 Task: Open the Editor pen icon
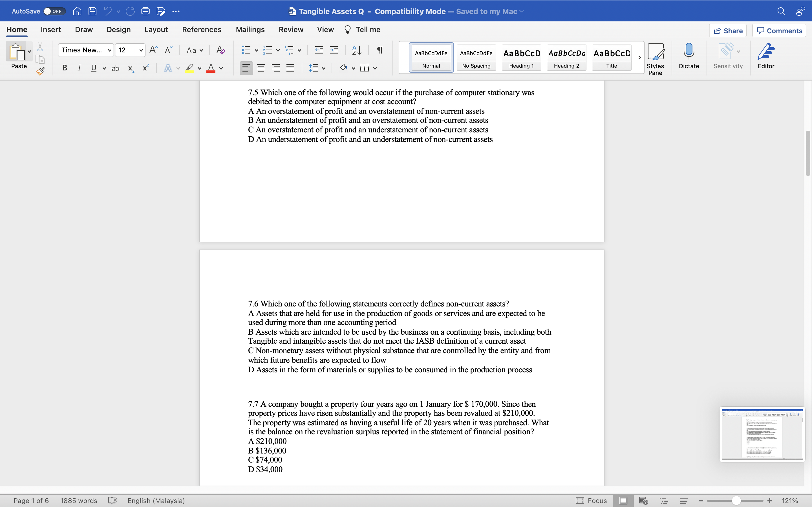[x=766, y=56]
